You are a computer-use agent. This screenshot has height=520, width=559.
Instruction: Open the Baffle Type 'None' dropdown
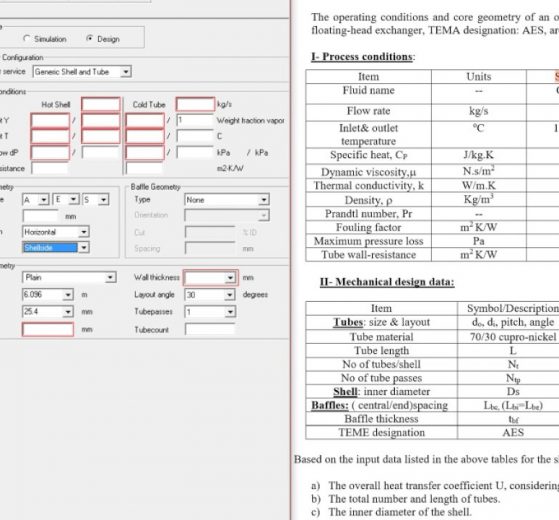coord(264,200)
